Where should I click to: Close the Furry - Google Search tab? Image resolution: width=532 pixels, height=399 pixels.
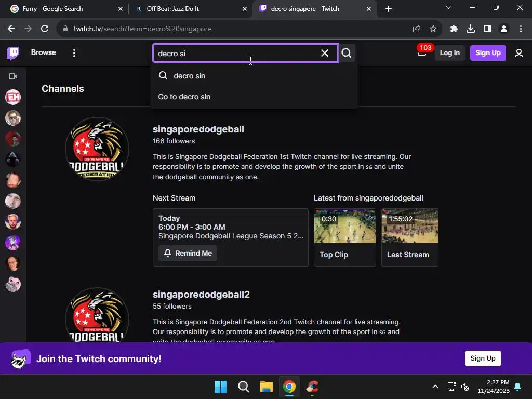(x=121, y=9)
